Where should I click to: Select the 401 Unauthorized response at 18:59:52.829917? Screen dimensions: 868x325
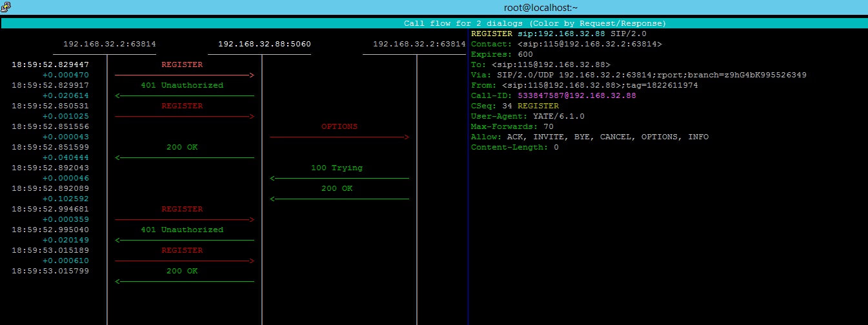pyautogui.click(x=182, y=86)
